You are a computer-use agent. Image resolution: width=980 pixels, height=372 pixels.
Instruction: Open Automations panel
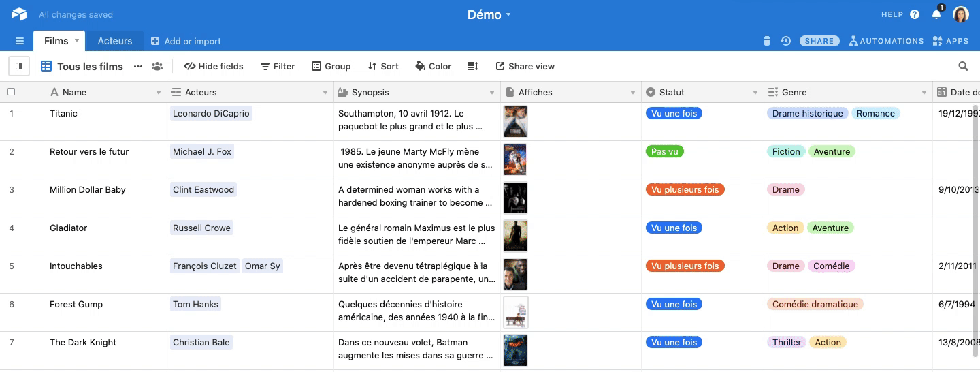point(887,41)
